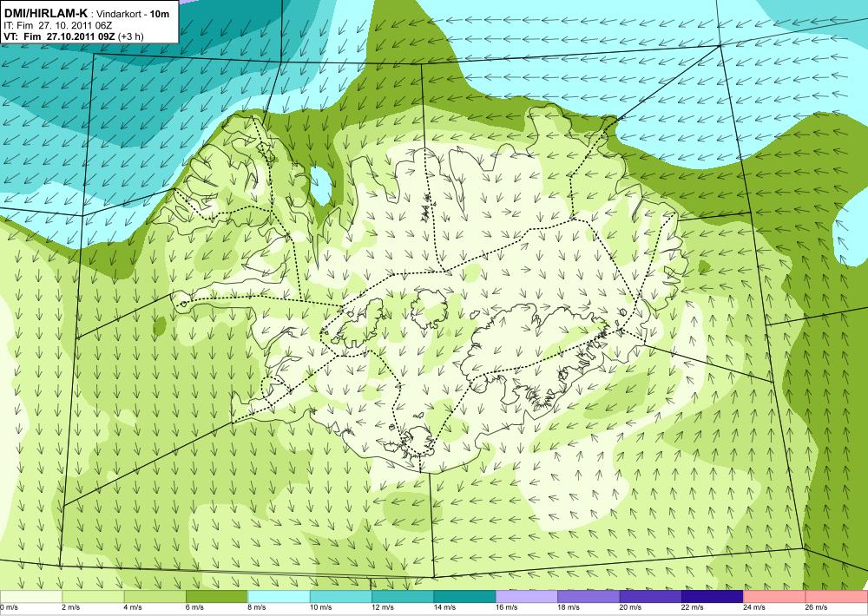This screenshot has height=616, width=868.
Task: Click the '6 m/s' legend label
Action: click(194, 607)
